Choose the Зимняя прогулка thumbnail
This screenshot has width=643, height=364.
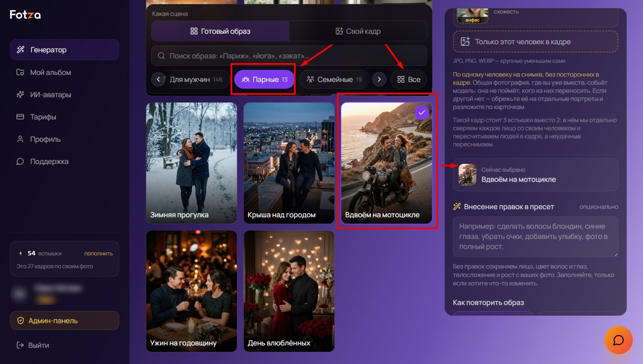coord(192,163)
